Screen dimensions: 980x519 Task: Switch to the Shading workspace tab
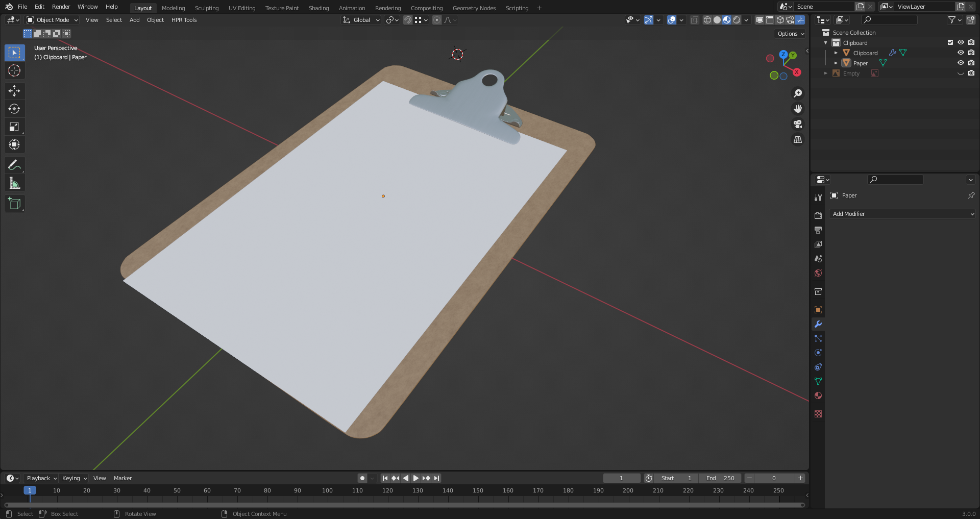pos(318,8)
